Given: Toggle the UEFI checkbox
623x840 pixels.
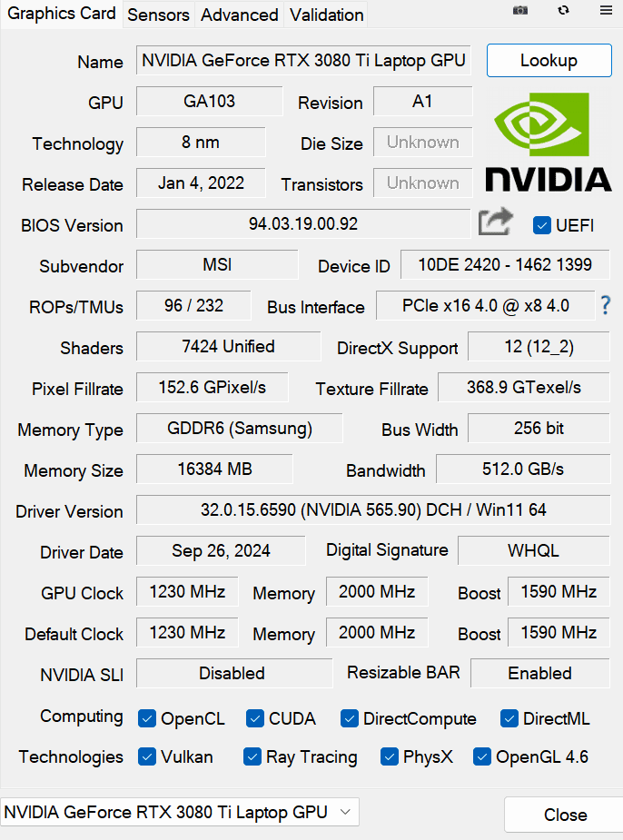Looking at the screenshot, I should coord(542,225).
